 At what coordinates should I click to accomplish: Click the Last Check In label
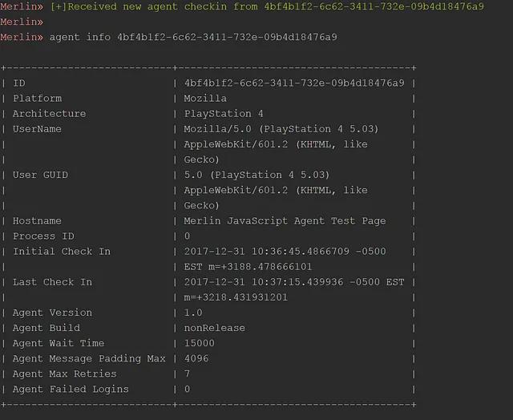pos(52,282)
